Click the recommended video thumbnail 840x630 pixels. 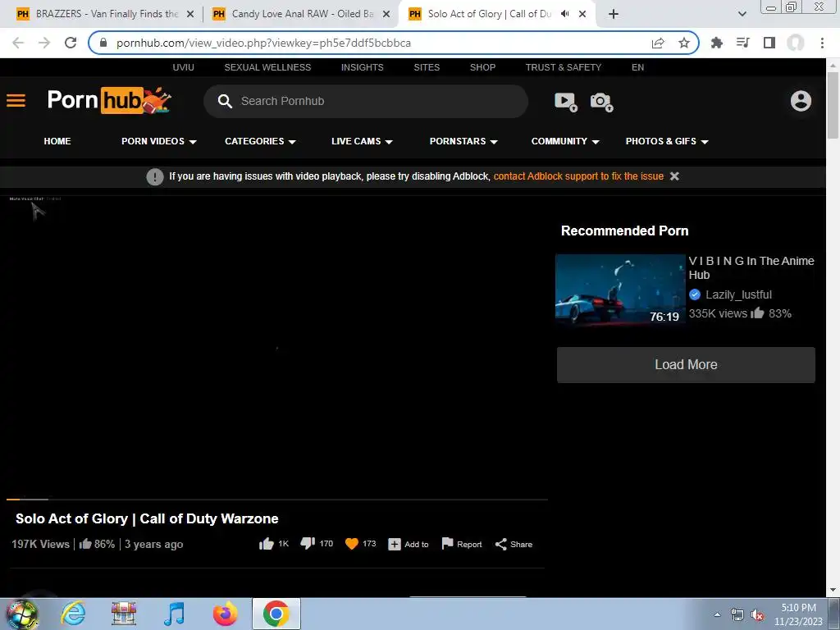coord(620,290)
